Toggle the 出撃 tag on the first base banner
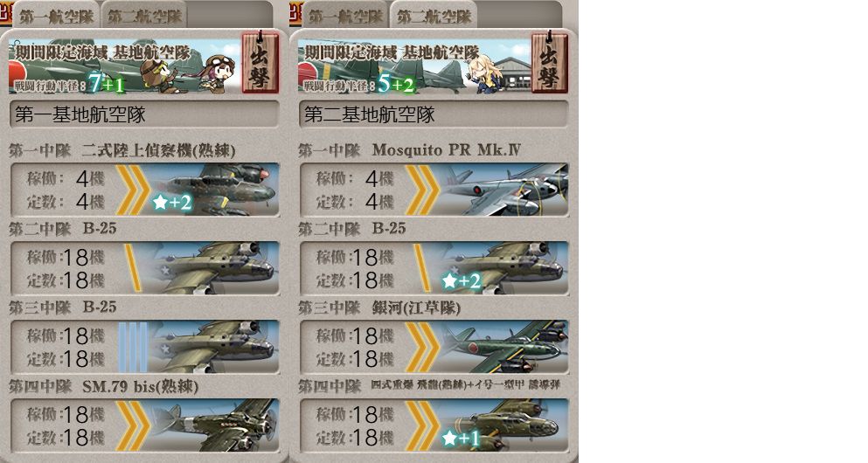This screenshot has height=463, width=868. pos(260,63)
